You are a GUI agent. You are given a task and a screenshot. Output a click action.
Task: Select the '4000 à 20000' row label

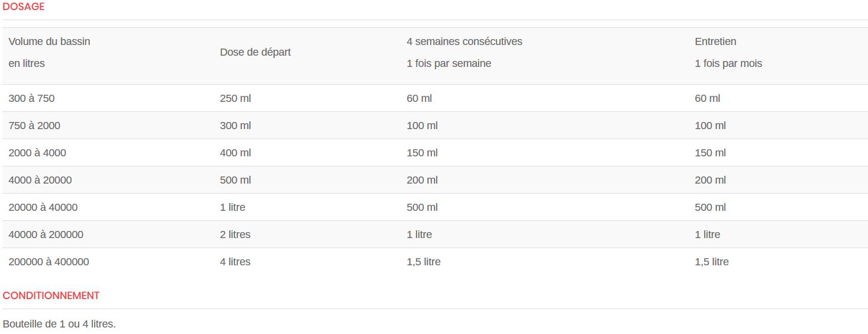tap(40, 180)
